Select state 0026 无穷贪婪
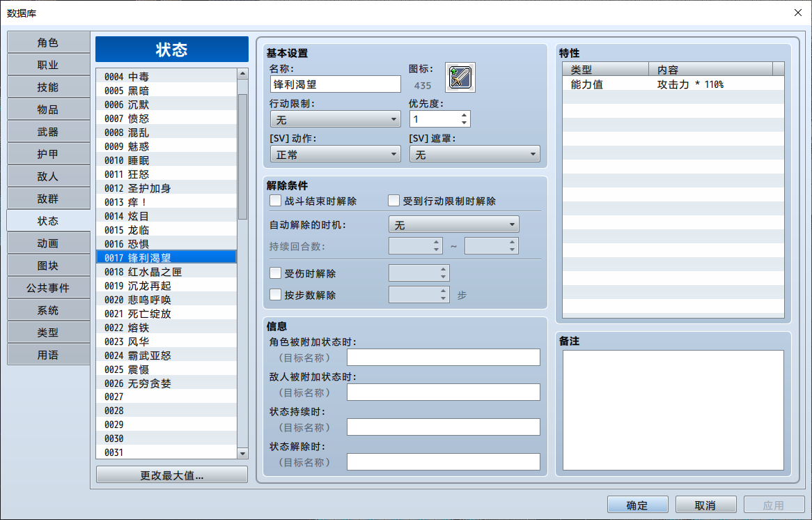The height and width of the screenshot is (520, 812). click(166, 383)
